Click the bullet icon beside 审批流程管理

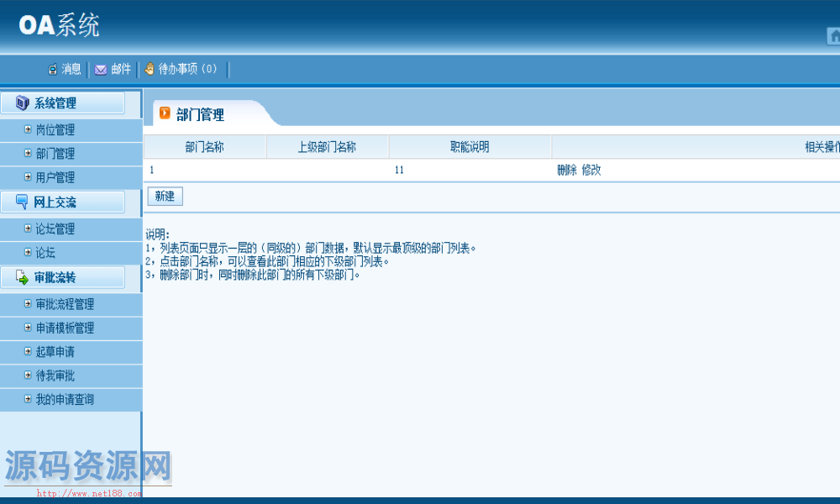click(x=28, y=304)
